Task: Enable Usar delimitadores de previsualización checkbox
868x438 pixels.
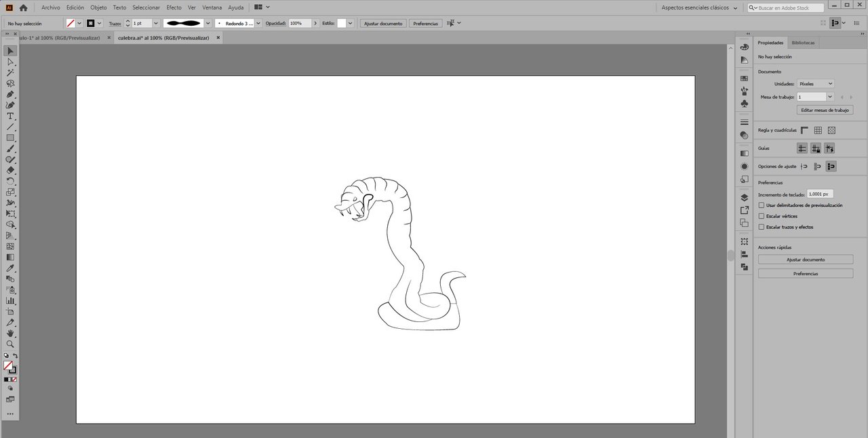Action: [762, 205]
